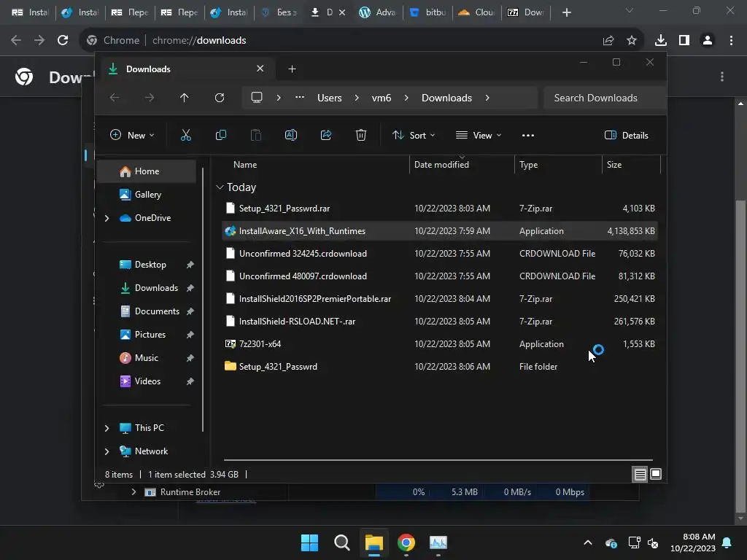
Task: Click Chrome address bar chrome://downloads
Action: [199, 41]
